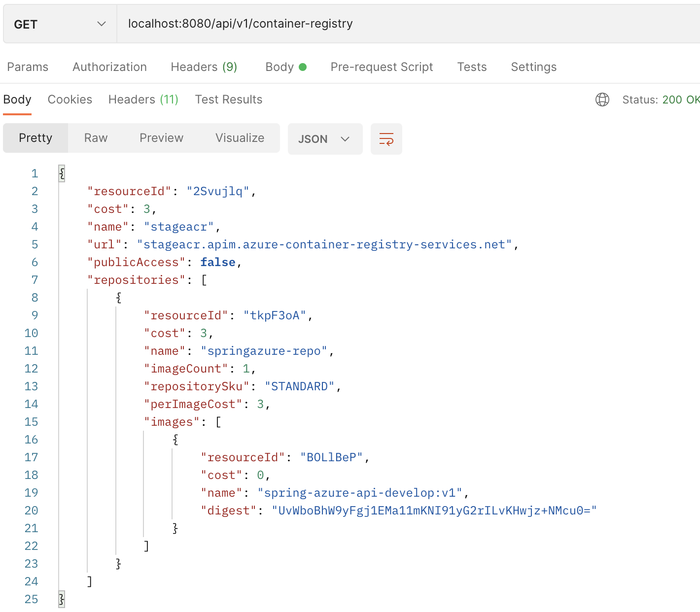This screenshot has height=612, width=700.
Task: Click the green dot on the Body request tab
Action: coord(302,67)
